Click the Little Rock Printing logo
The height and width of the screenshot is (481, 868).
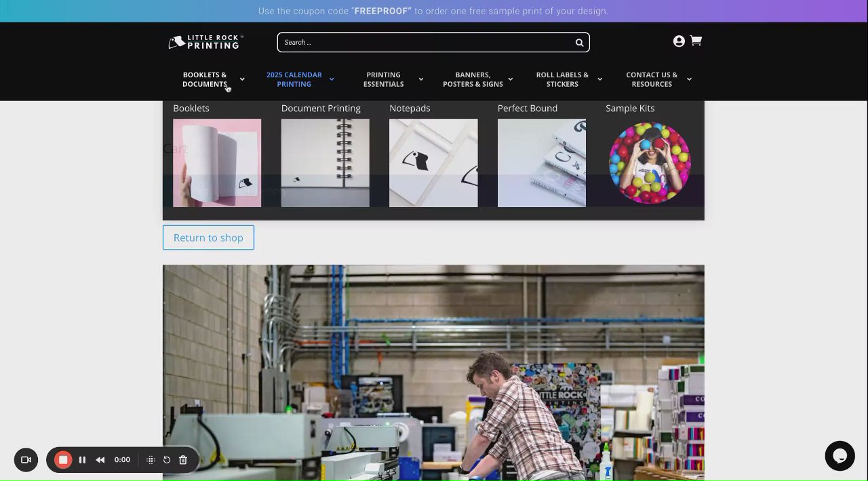(x=205, y=42)
